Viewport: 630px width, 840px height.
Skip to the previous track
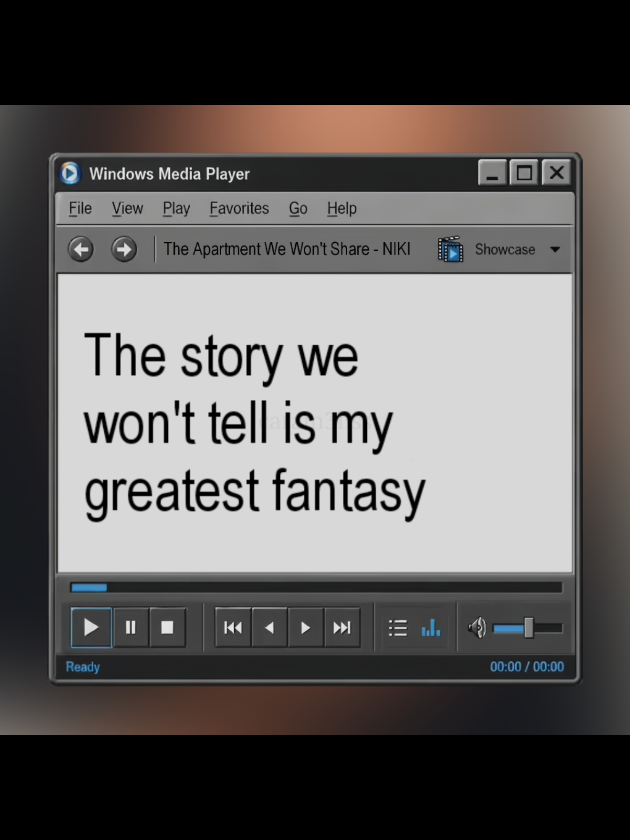pyautogui.click(x=233, y=628)
